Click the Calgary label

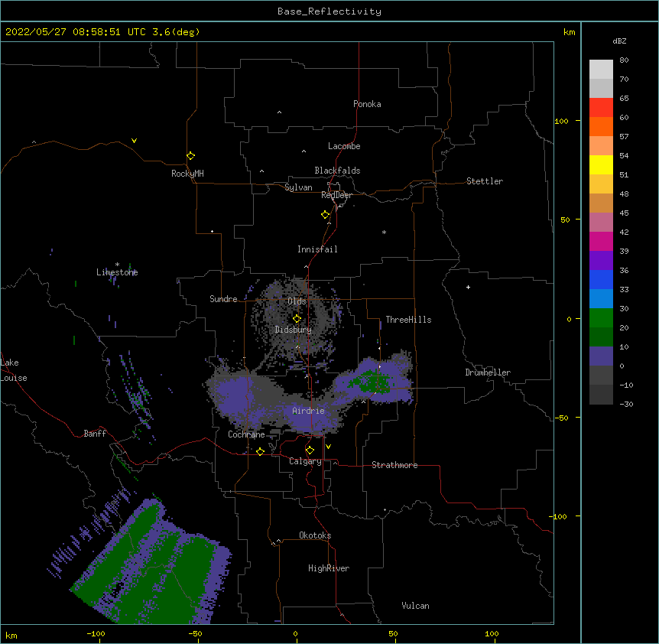click(305, 461)
